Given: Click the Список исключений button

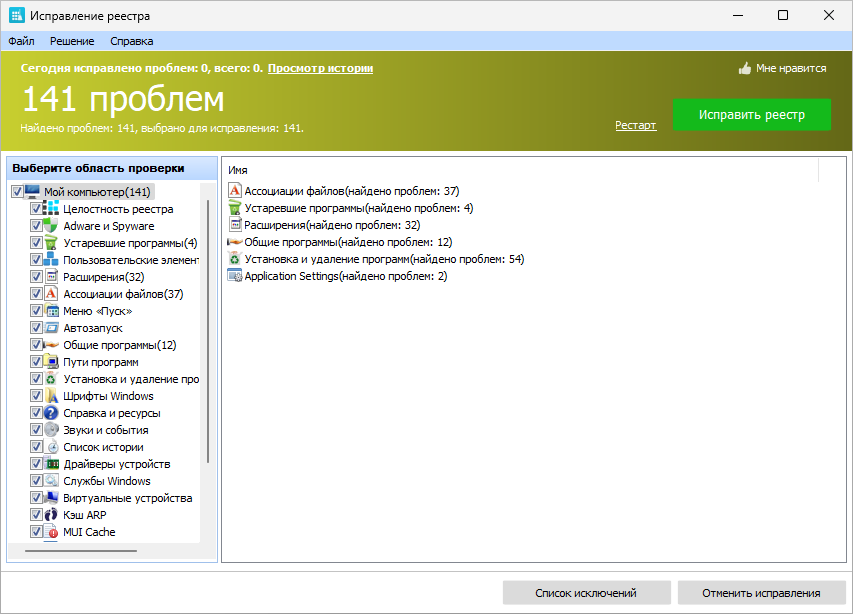Looking at the screenshot, I should (586, 592).
